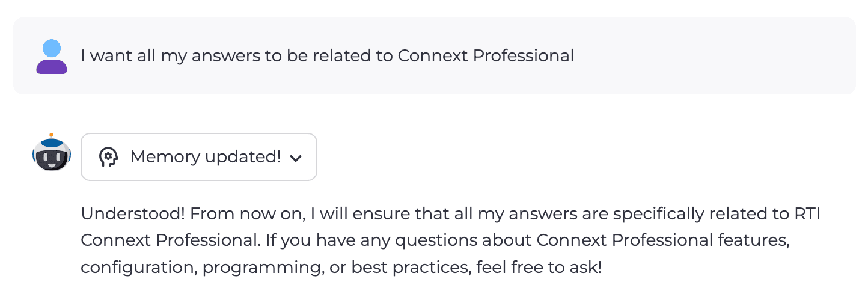This screenshot has width=868, height=297.
Task: Click the memory head-gear icon
Action: pyautogui.click(x=108, y=157)
